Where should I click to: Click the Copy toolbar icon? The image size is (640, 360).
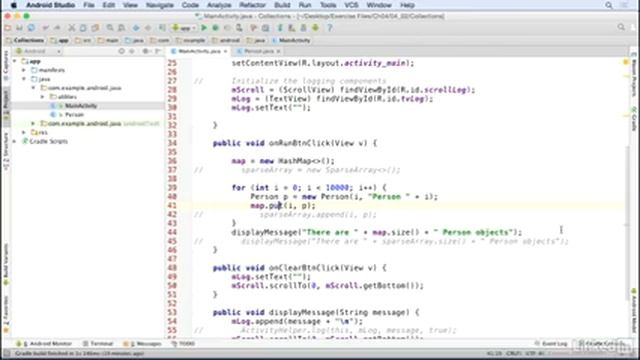coord(83,28)
